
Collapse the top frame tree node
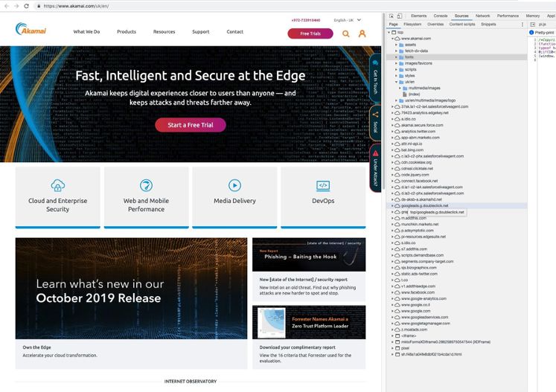click(x=389, y=32)
